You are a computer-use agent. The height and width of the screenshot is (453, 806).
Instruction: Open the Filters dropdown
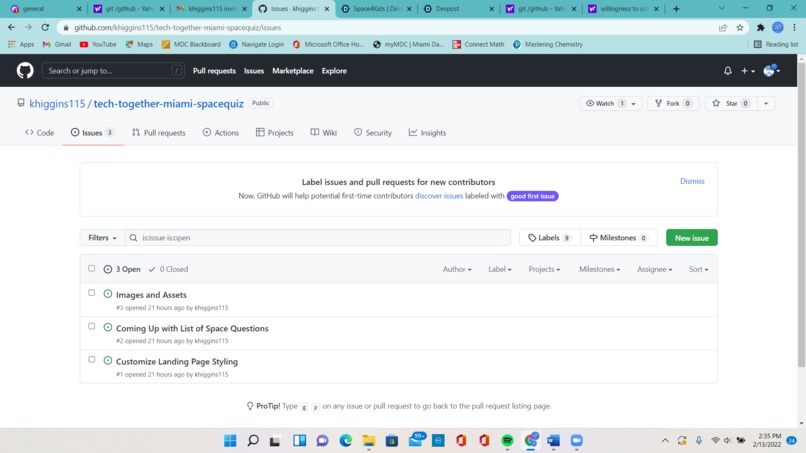point(102,238)
